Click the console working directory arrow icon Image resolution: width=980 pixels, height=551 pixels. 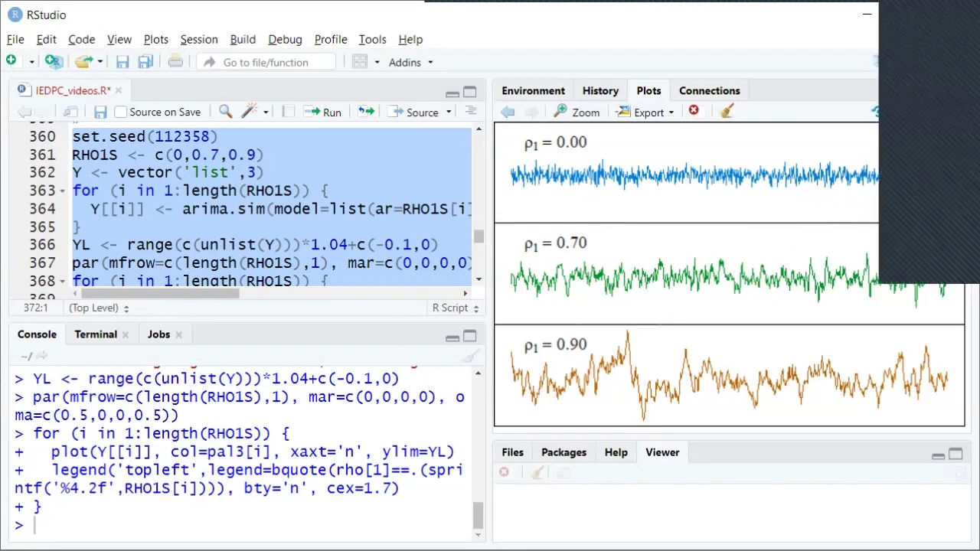(x=42, y=355)
